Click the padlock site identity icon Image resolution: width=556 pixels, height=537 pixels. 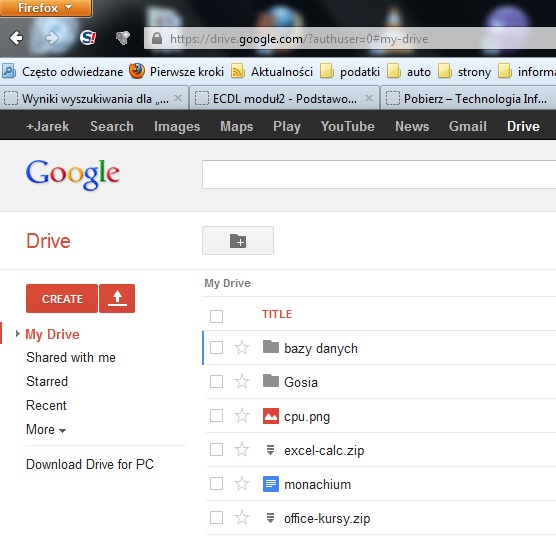(157, 39)
